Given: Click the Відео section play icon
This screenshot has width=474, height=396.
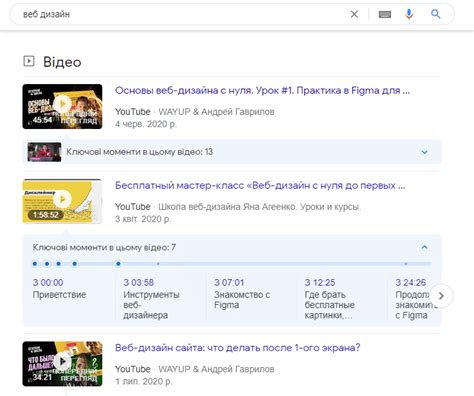Looking at the screenshot, I should tap(29, 61).
